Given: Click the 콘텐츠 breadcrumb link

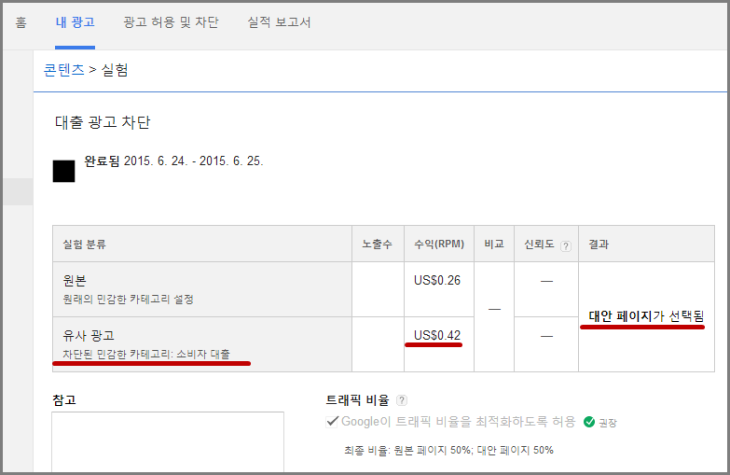Looking at the screenshot, I should (64, 70).
